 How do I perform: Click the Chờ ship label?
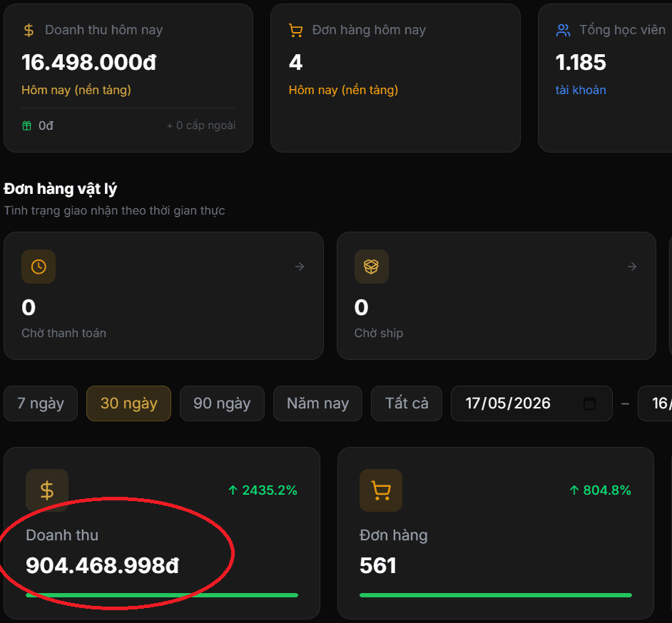click(x=379, y=333)
